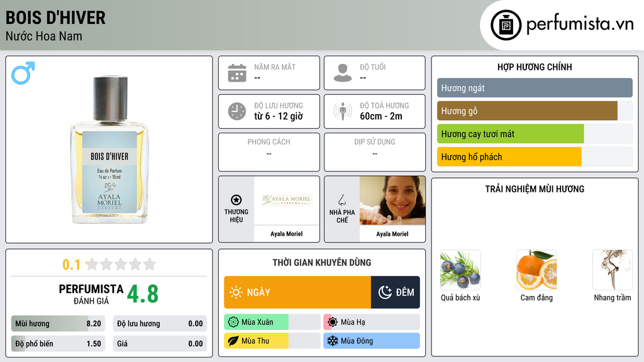Click the DỊP SỬ DỤNG card
This screenshot has height=362, width=644.
tap(375, 152)
